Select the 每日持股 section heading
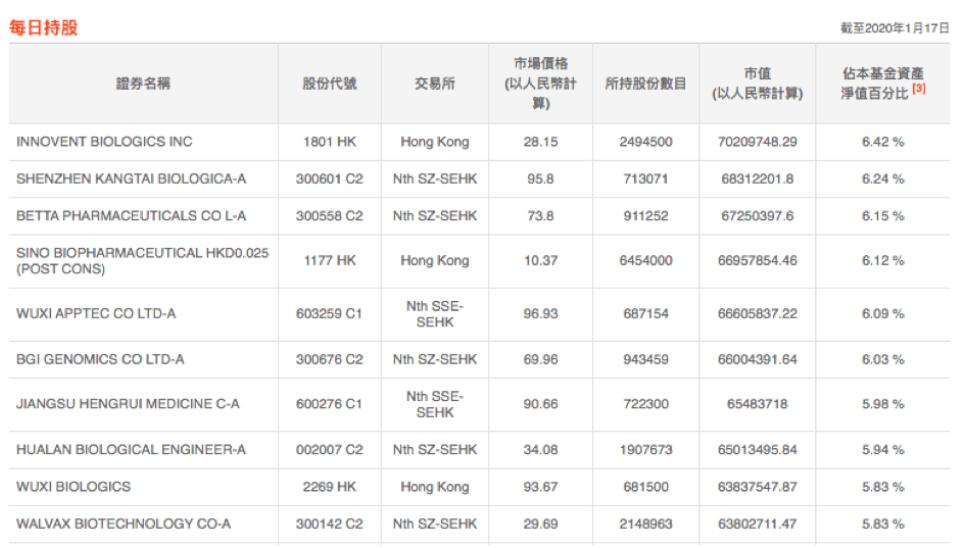Screen dimensions: 969x548 [43, 28]
